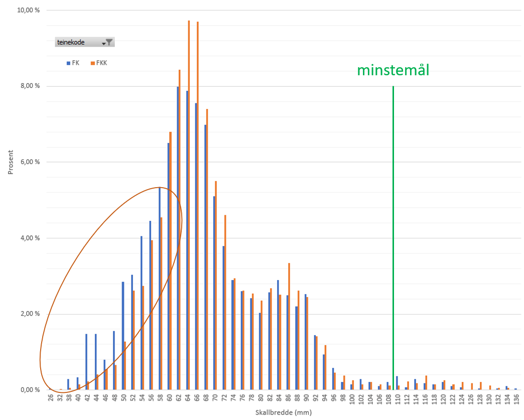Click the 0,00 % y-axis label
524x420 pixels.
coord(30,390)
